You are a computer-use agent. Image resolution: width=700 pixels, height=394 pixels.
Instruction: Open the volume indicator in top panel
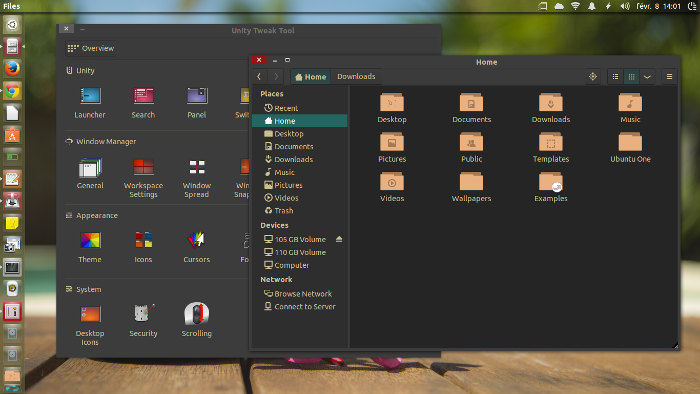point(625,6)
